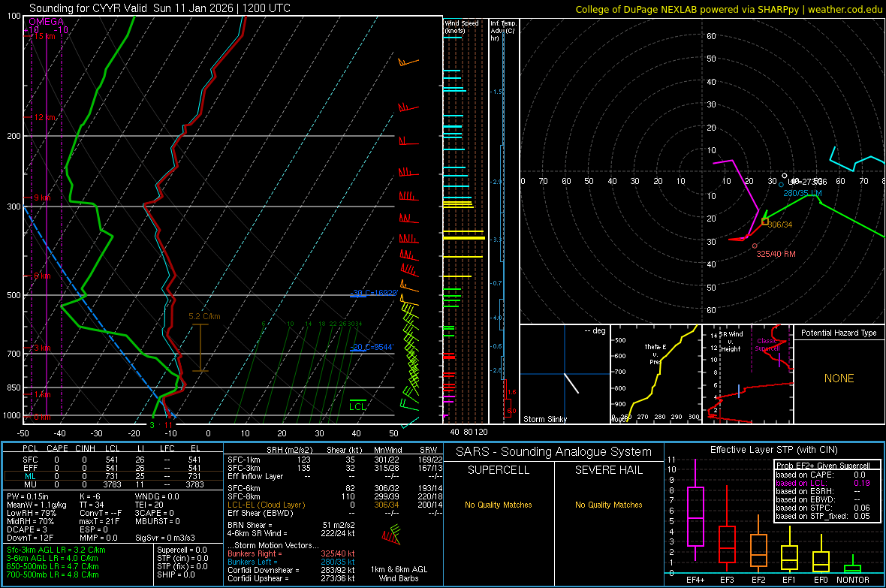The height and width of the screenshot is (588, 886).
Task: Click No Quality Matches under SUPERCELL
Action: (x=499, y=505)
